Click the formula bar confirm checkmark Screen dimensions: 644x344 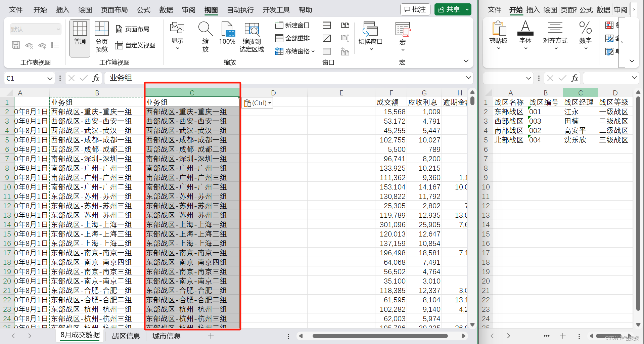point(83,78)
